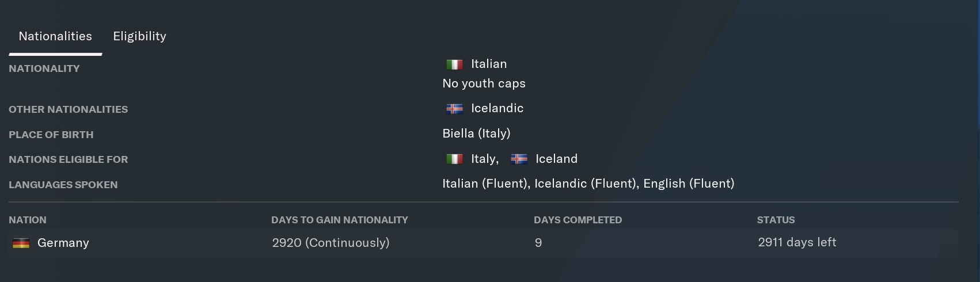Image resolution: width=980 pixels, height=282 pixels.
Task: Click the Italy flag in Nations Eligible For
Action: 454,159
